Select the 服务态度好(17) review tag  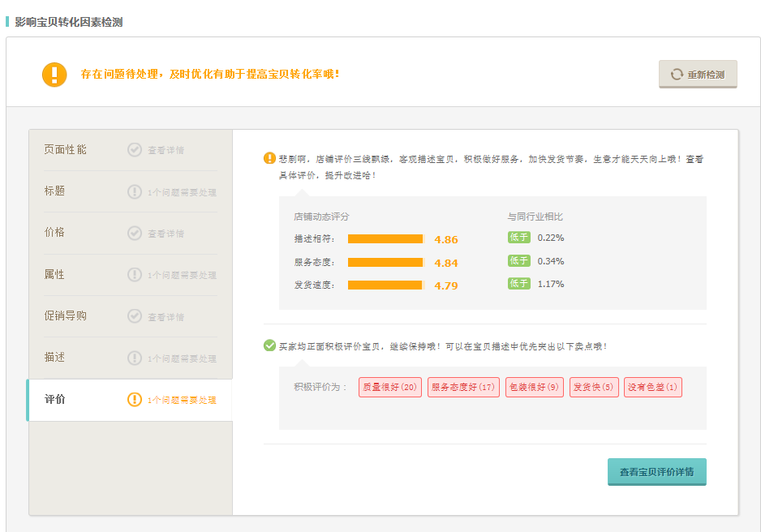pyautogui.click(x=463, y=388)
